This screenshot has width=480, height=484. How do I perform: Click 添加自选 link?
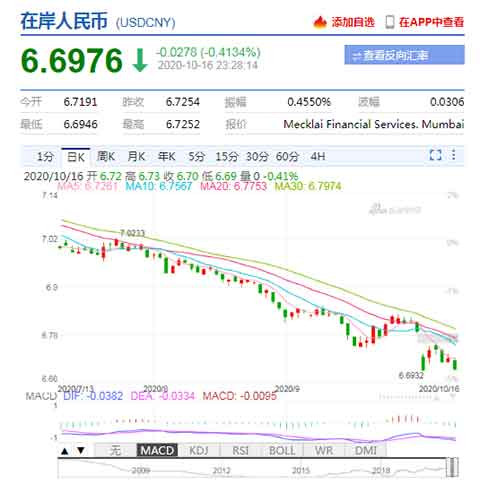click(x=353, y=22)
